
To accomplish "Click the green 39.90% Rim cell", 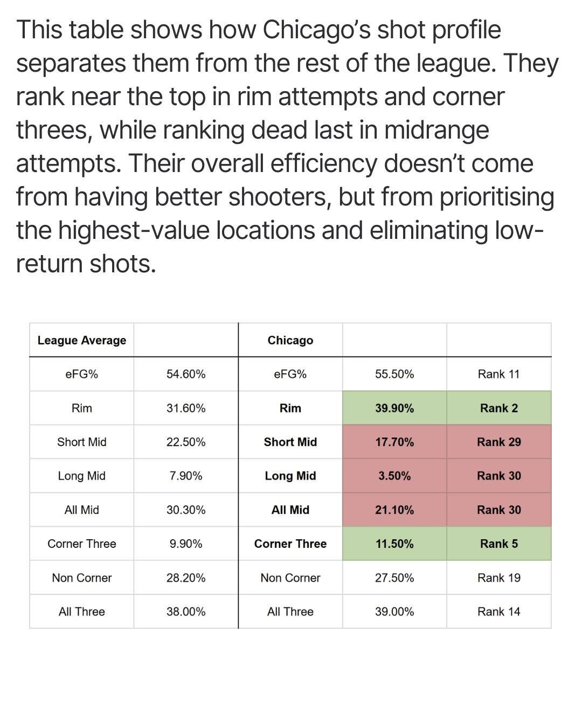I will coord(394,408).
